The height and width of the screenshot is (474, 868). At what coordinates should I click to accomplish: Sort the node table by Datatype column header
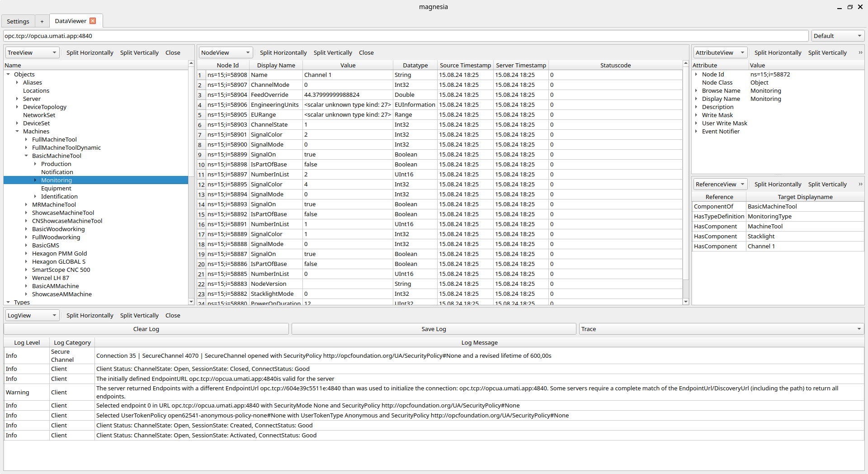pyautogui.click(x=415, y=65)
